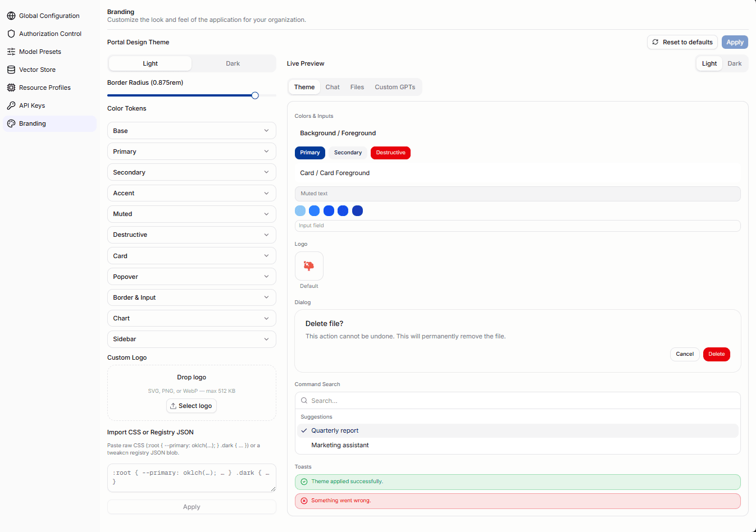Click the preview Input field
Image resolution: width=756 pixels, height=532 pixels.
coord(517,226)
